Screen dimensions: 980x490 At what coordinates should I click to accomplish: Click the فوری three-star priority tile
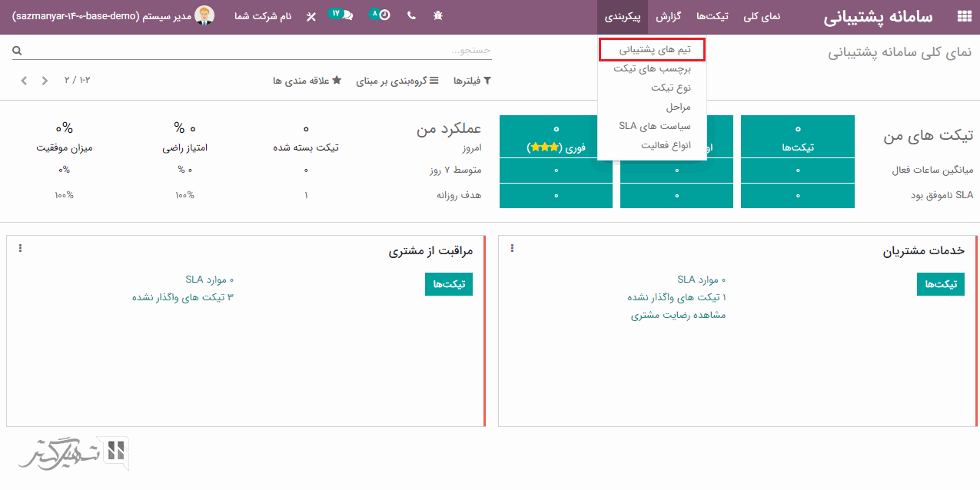[x=556, y=137]
